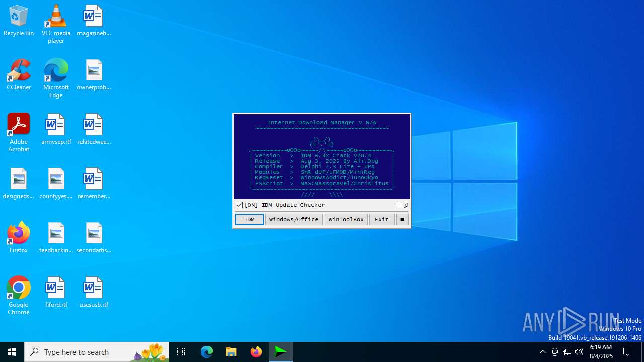
Task: Select the usesusb.rtf document
Action: (94, 293)
